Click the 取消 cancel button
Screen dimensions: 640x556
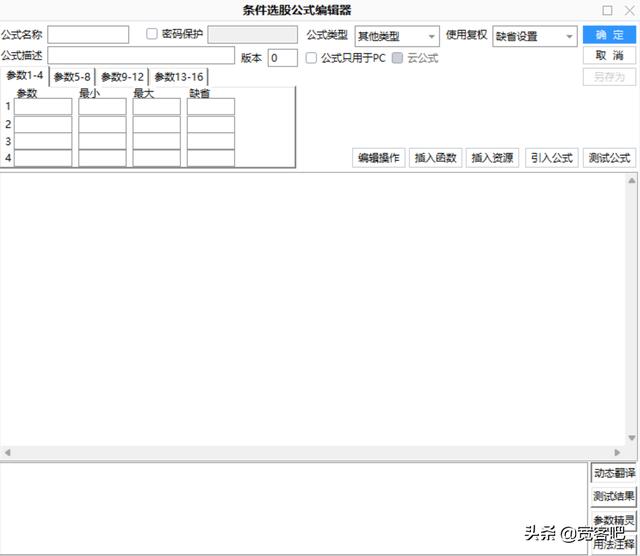[x=609, y=56]
